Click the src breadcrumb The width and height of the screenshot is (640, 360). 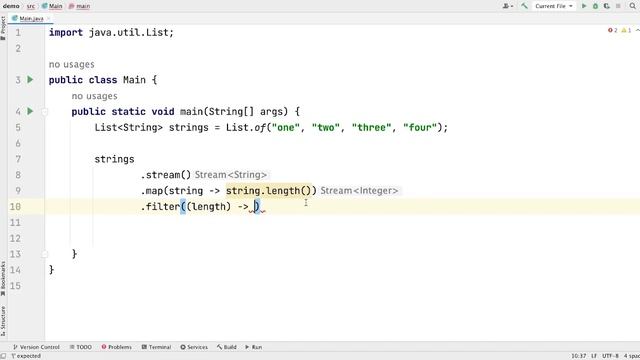(x=31, y=6)
